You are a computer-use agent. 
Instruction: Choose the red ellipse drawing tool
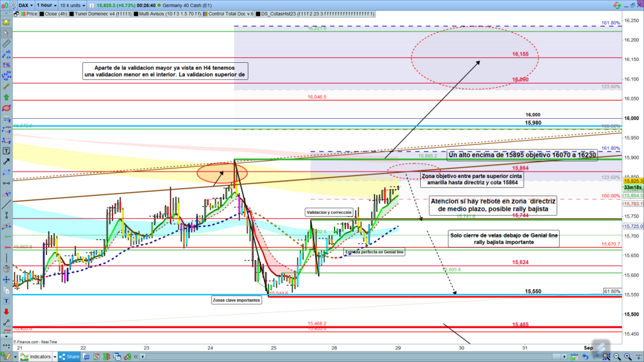(6, 108)
